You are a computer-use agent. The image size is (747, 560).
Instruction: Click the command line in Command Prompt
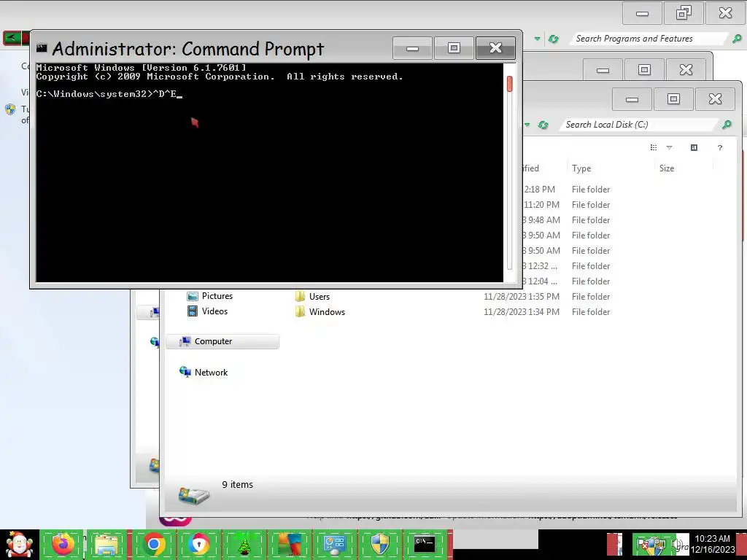109,94
